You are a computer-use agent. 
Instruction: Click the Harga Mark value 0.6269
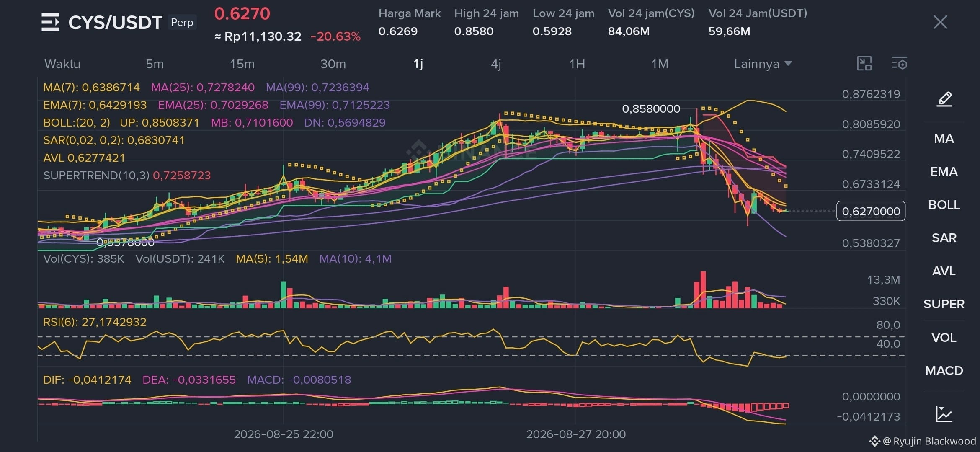coord(398,31)
